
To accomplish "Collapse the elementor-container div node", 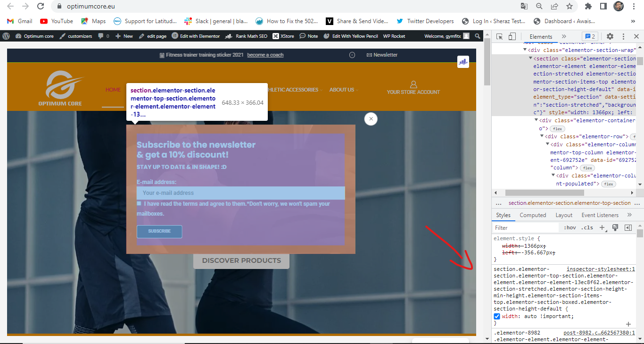I will 537,120.
